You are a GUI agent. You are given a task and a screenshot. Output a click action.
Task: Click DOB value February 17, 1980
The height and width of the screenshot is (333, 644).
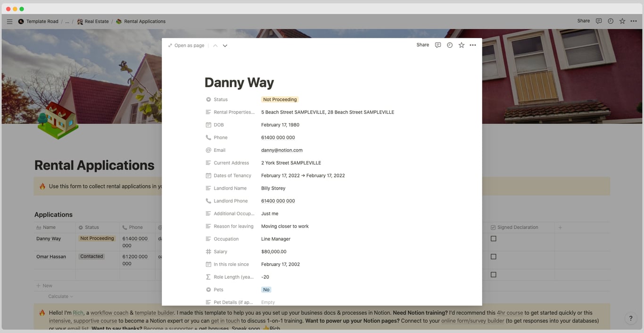(x=280, y=125)
